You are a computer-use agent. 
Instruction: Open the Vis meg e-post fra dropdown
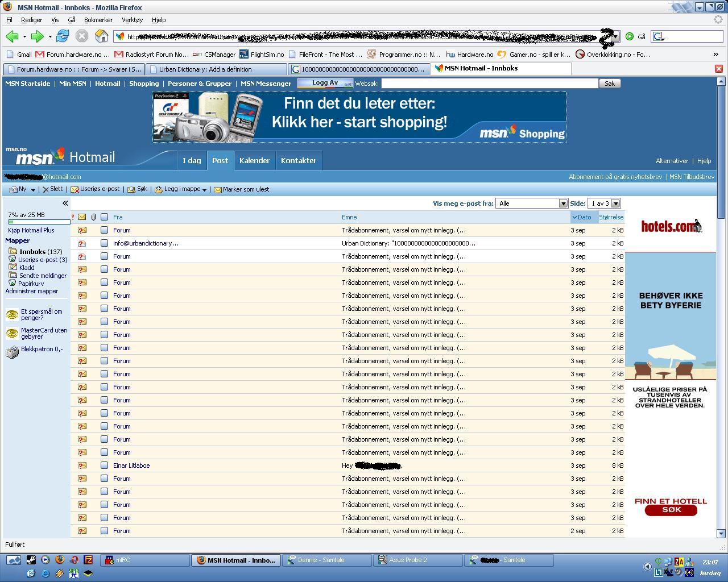532,203
